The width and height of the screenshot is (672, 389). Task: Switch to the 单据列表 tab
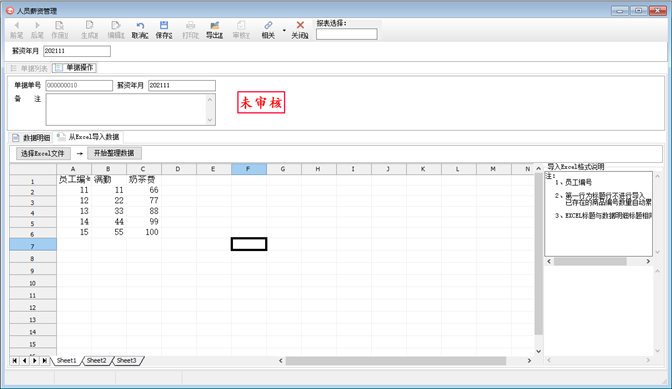coord(29,68)
